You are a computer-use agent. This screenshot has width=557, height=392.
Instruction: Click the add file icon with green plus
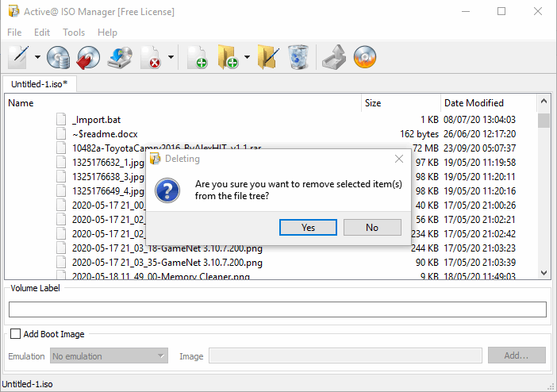click(x=198, y=57)
